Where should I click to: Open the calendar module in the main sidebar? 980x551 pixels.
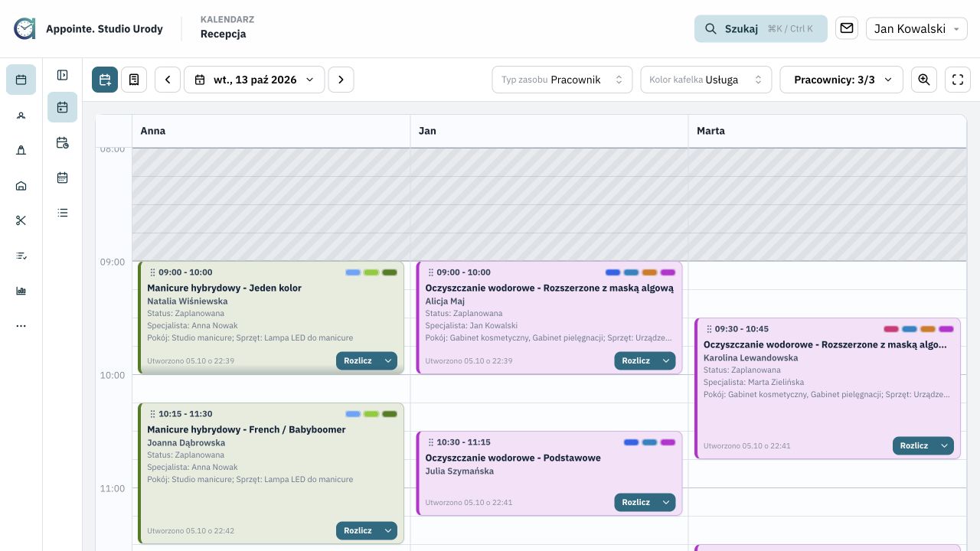[21, 80]
